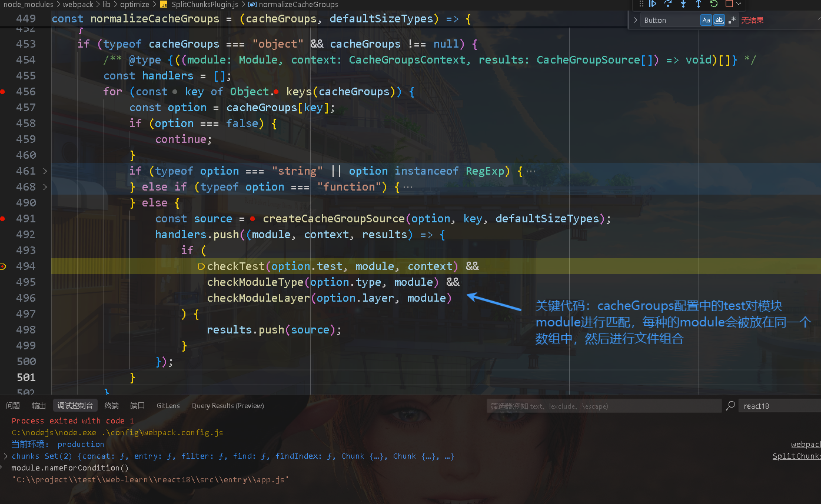Click the webpack.config.js command line
Viewport: 821px width, 504px height.
pyautogui.click(x=117, y=433)
